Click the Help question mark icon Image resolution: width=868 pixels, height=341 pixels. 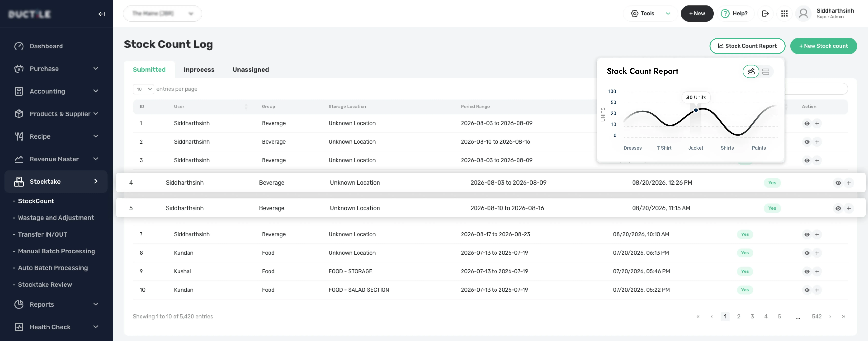coord(725,14)
